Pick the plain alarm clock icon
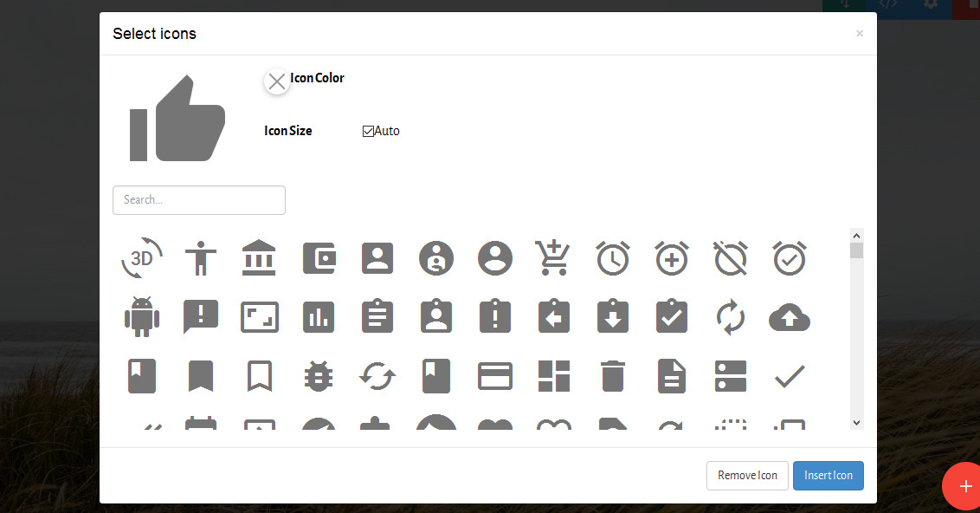The width and height of the screenshot is (980, 513). 613,257
